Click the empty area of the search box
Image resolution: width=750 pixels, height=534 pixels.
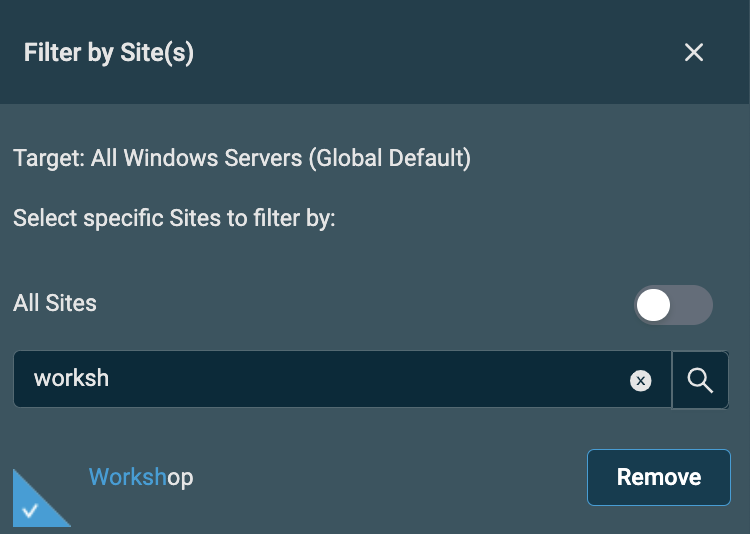click(x=368, y=379)
